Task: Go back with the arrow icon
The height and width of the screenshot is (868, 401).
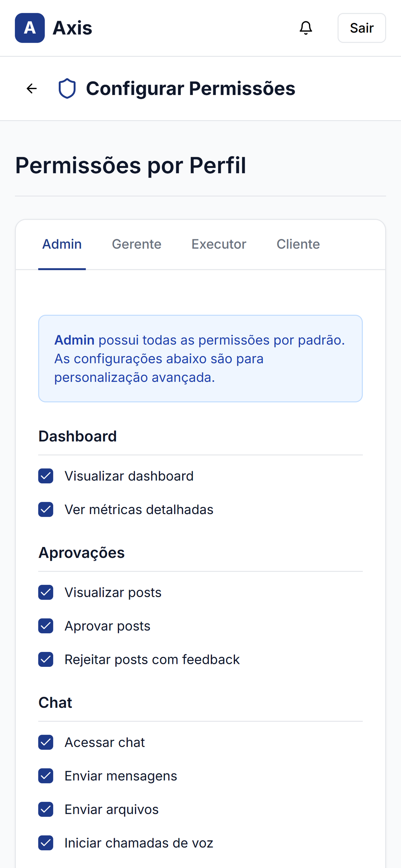Action: (32, 88)
